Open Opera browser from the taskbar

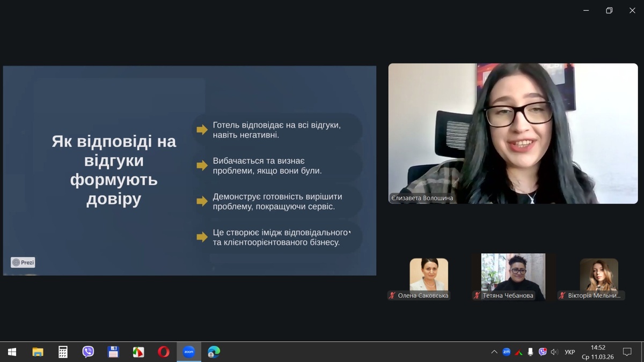[x=164, y=352]
